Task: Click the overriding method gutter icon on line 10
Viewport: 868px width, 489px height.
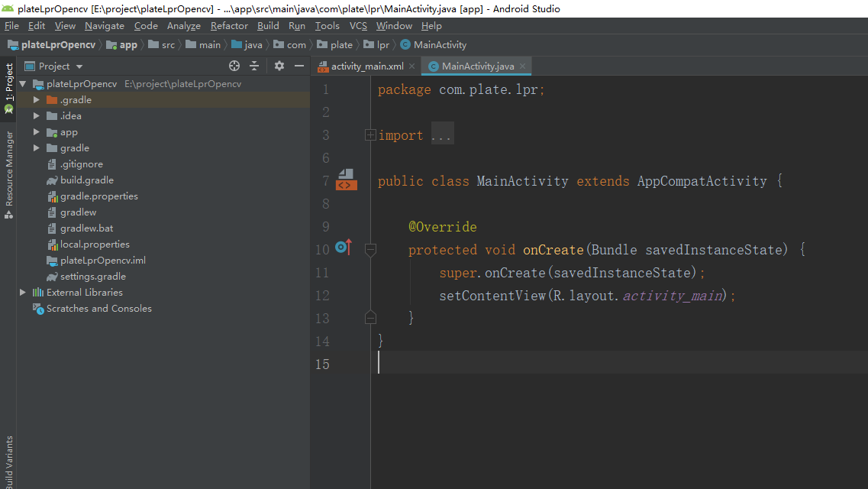Action: 343,245
